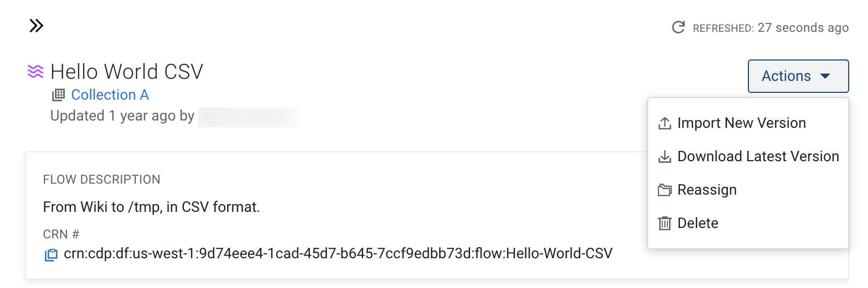Click the flow description text
The height and width of the screenshot is (288, 868).
[x=151, y=207]
